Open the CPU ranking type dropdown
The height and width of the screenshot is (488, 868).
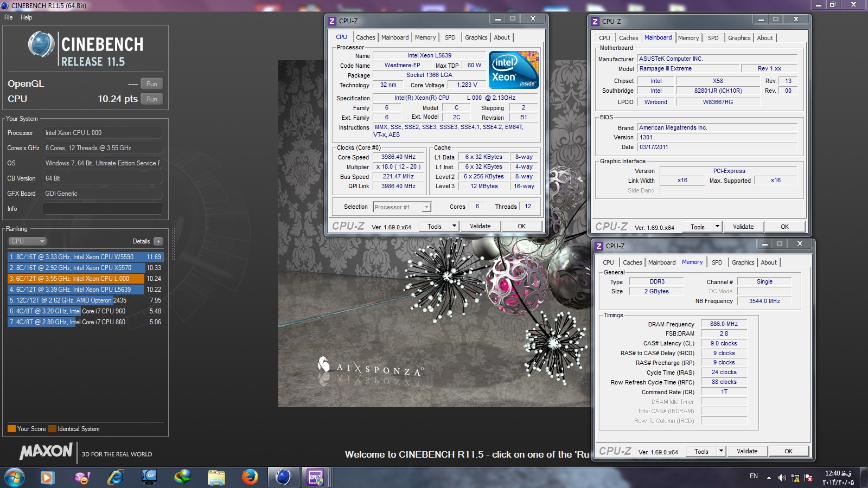click(27, 241)
